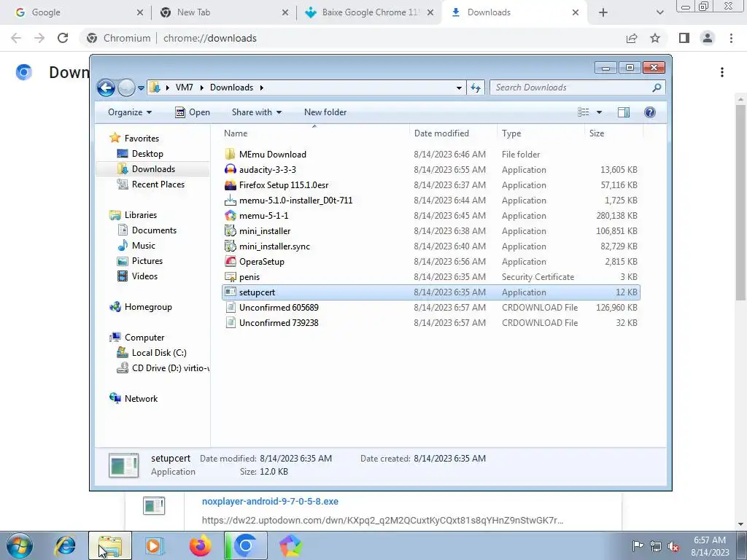Click the search magnifier icon

click(657, 87)
